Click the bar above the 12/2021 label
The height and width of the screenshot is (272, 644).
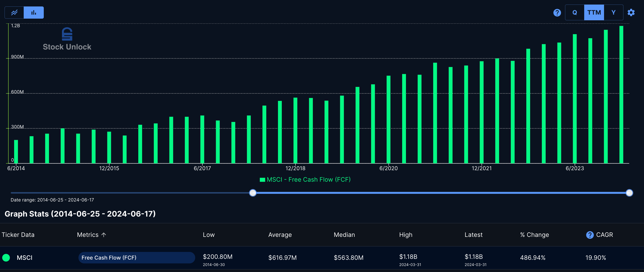click(x=482, y=112)
